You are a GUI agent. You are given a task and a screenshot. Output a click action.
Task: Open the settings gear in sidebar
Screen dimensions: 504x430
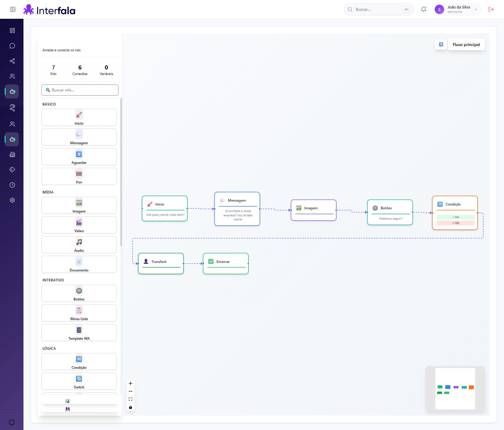(12, 200)
